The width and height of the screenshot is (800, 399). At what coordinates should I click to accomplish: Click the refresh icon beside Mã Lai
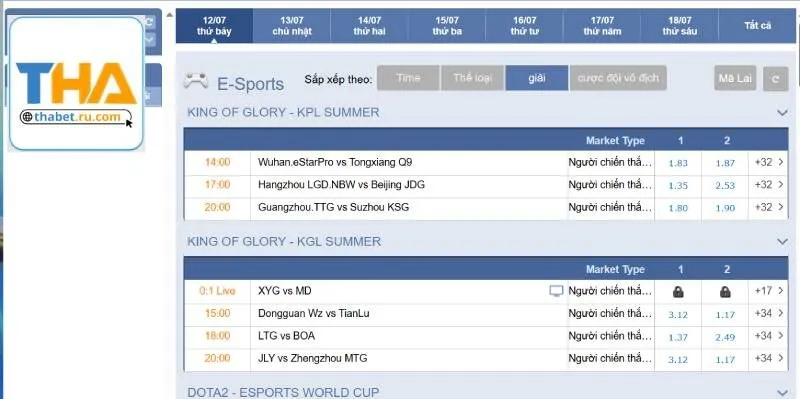776,79
